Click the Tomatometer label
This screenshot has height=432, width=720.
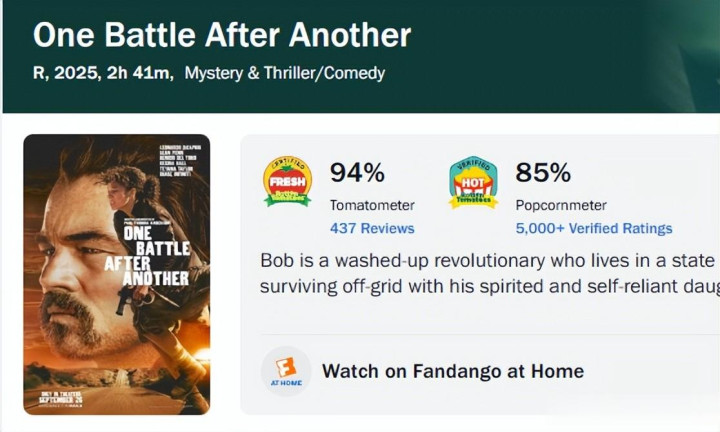point(372,205)
